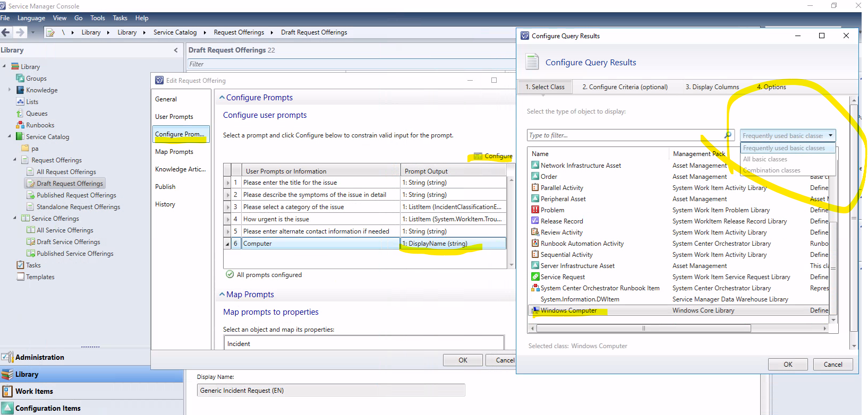Select the Computer prompt row
The width and height of the screenshot is (868, 415).
pyautogui.click(x=364, y=243)
